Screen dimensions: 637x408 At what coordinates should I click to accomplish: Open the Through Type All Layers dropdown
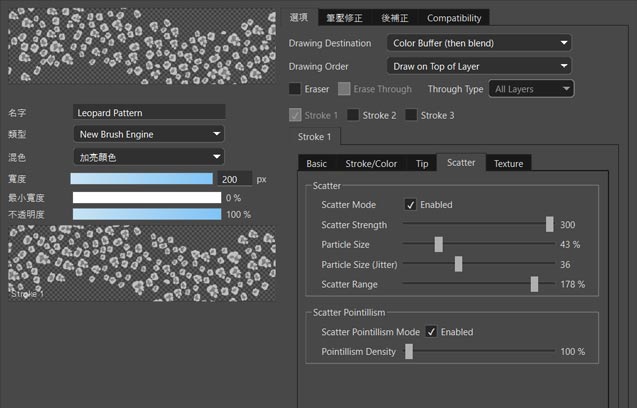tap(531, 89)
